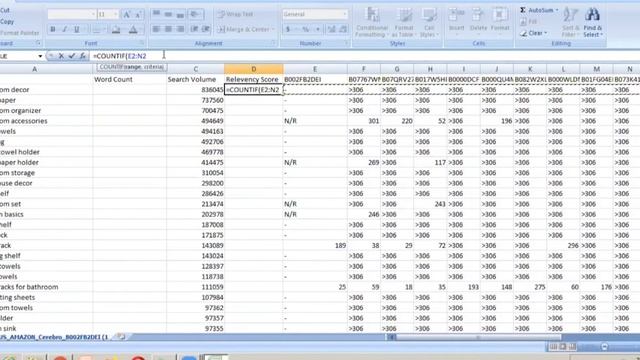Toggle Underline formatting
The width and height of the screenshot is (640, 360).
tap(76, 29)
